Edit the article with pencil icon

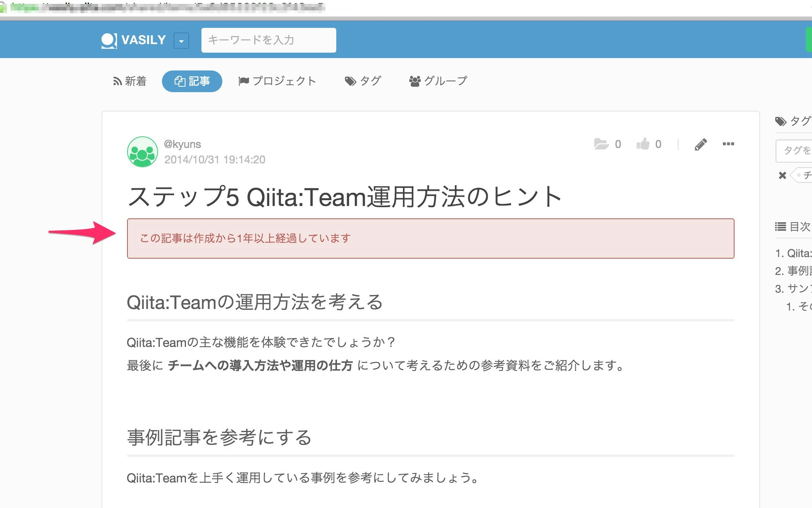(x=700, y=144)
